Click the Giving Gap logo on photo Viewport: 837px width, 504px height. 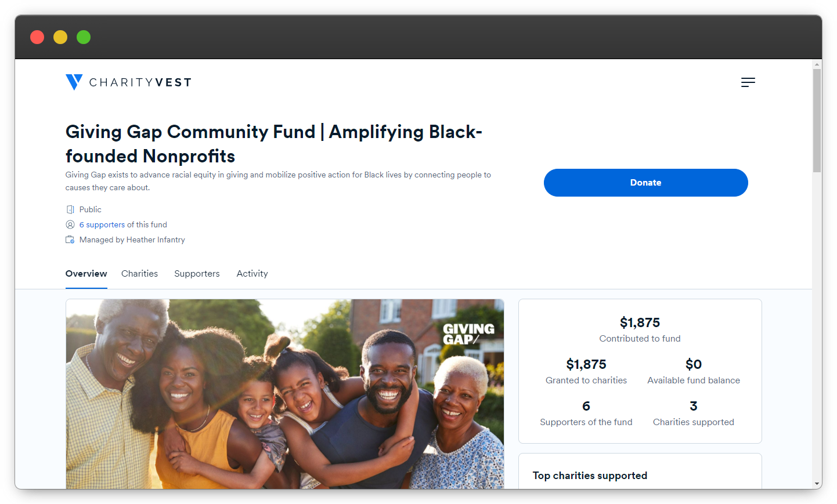pyautogui.click(x=468, y=334)
